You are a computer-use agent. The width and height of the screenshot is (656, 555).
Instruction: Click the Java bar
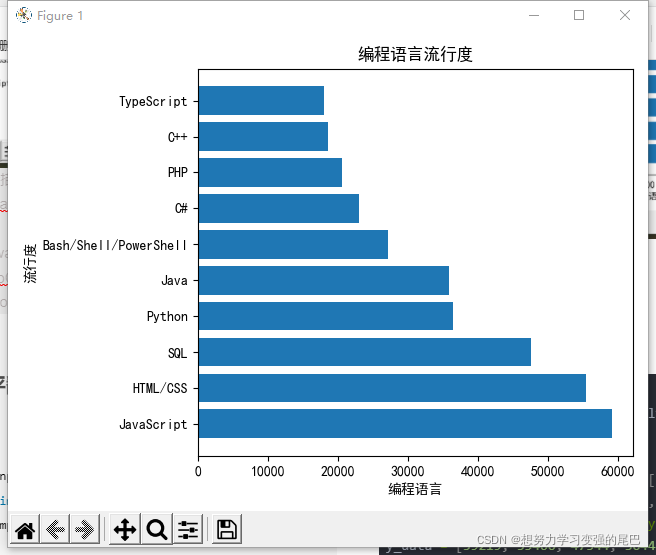click(x=324, y=280)
